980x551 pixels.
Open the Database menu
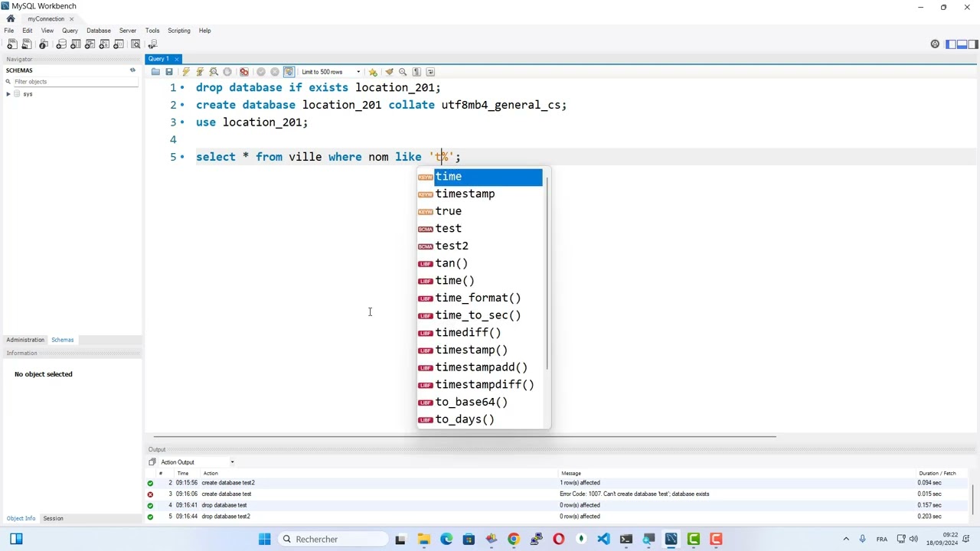[x=99, y=31]
